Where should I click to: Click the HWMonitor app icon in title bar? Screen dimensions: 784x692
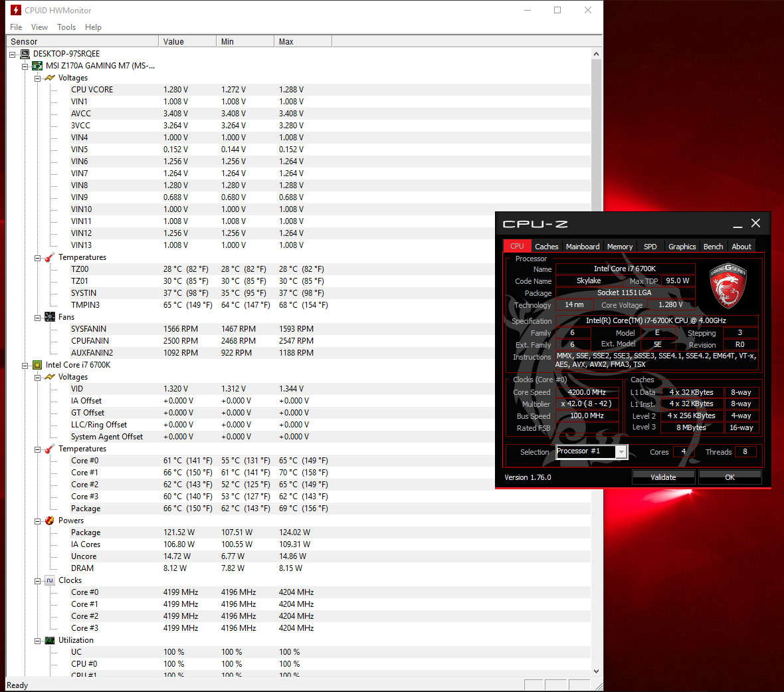click(16, 10)
